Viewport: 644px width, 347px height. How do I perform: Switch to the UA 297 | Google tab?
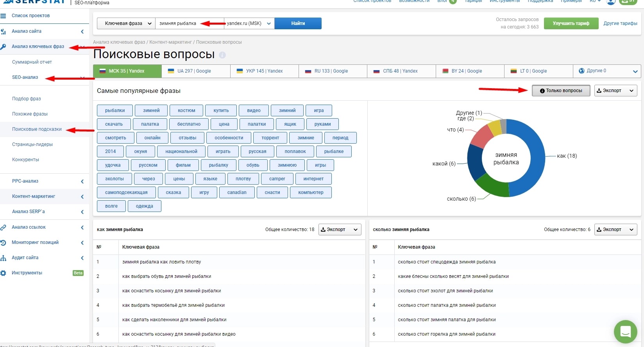click(196, 71)
